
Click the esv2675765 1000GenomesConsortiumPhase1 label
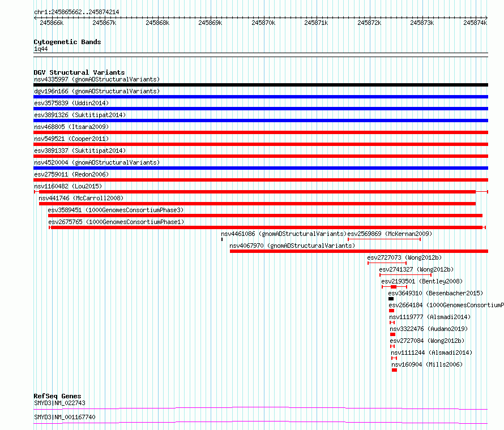[x=116, y=222]
